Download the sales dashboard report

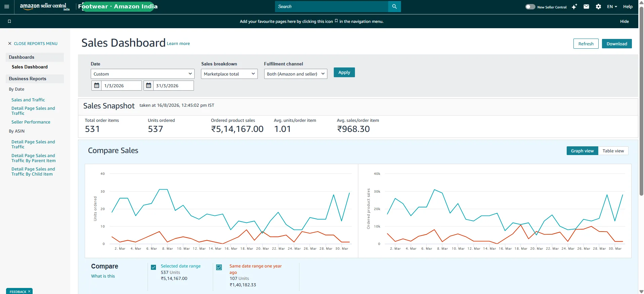point(617,44)
